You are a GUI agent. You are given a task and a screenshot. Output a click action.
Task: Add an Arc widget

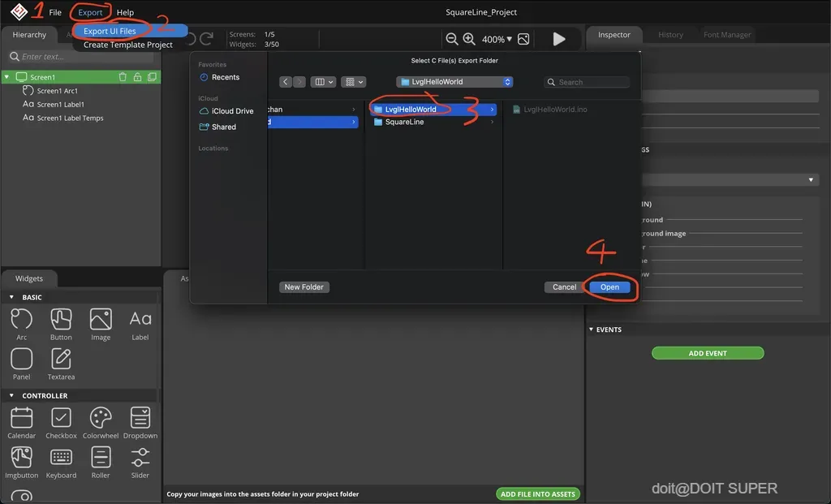point(21,325)
